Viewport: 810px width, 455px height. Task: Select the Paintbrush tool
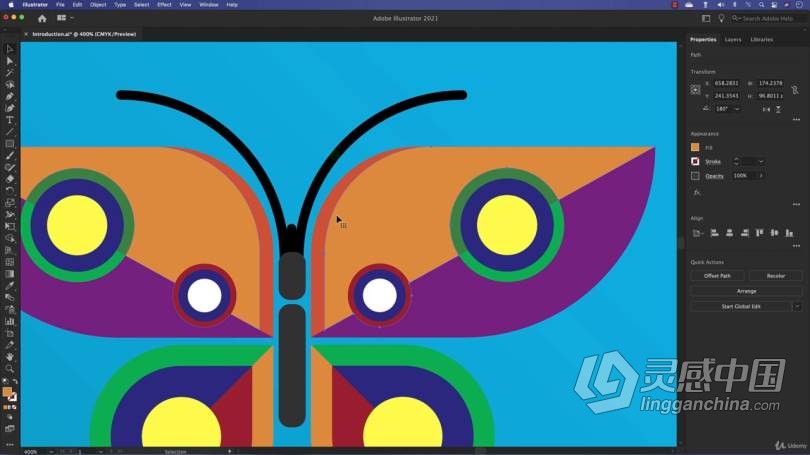point(10,156)
